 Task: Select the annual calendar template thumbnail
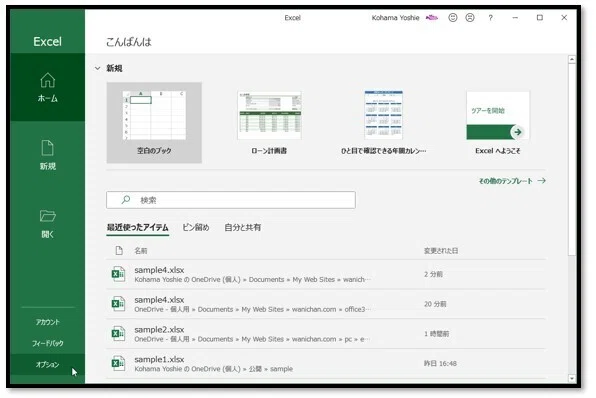(x=384, y=115)
